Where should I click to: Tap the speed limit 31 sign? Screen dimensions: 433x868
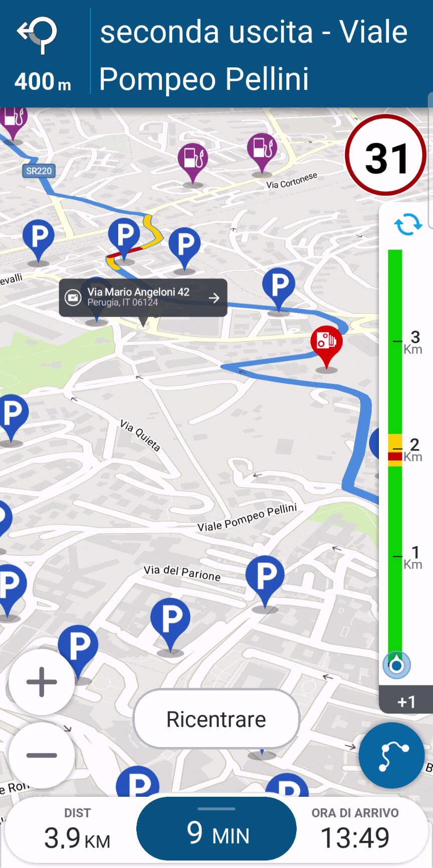(x=385, y=156)
